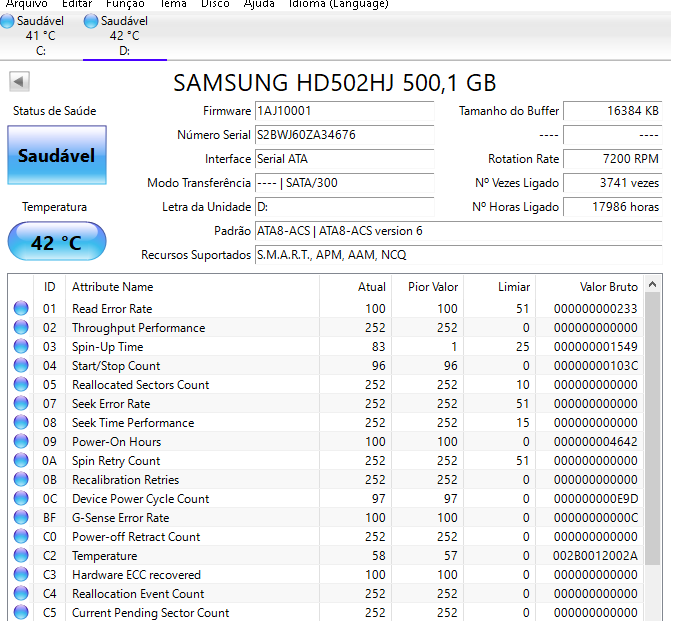684x624 pixels.
Task: Click the status orb for Spin Retry Count
Action: 21,460
